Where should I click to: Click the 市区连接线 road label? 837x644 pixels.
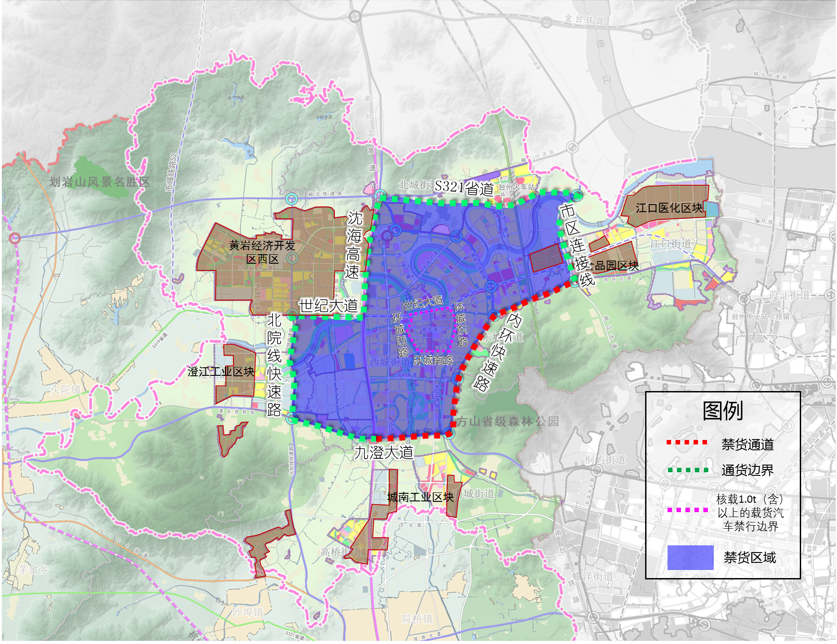tap(577, 245)
